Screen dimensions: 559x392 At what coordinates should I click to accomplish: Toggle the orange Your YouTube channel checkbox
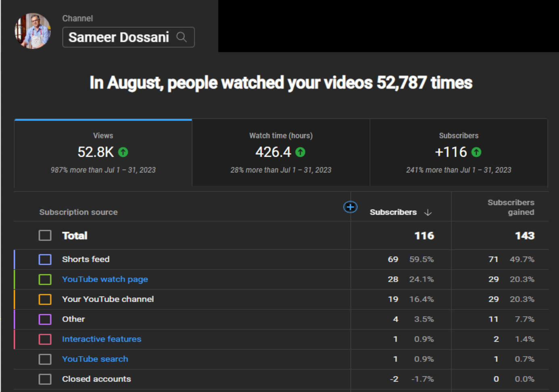pyautogui.click(x=45, y=299)
